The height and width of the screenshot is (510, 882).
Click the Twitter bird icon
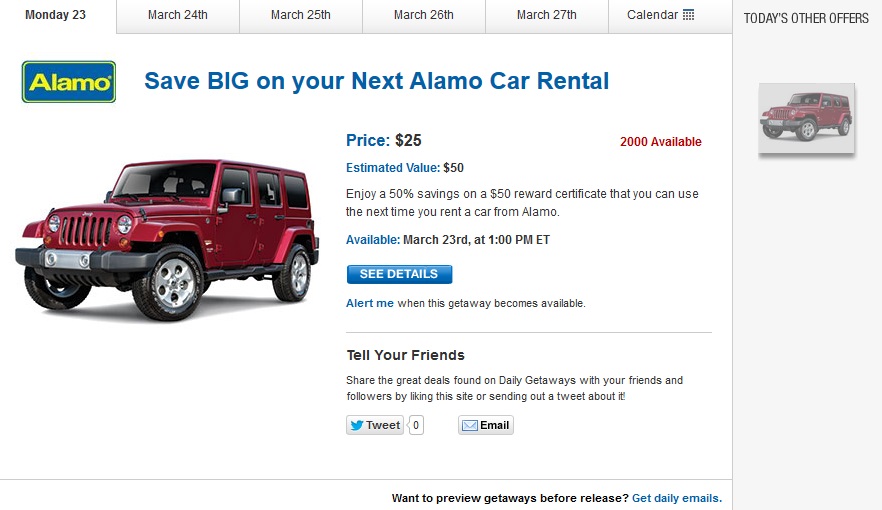356,425
